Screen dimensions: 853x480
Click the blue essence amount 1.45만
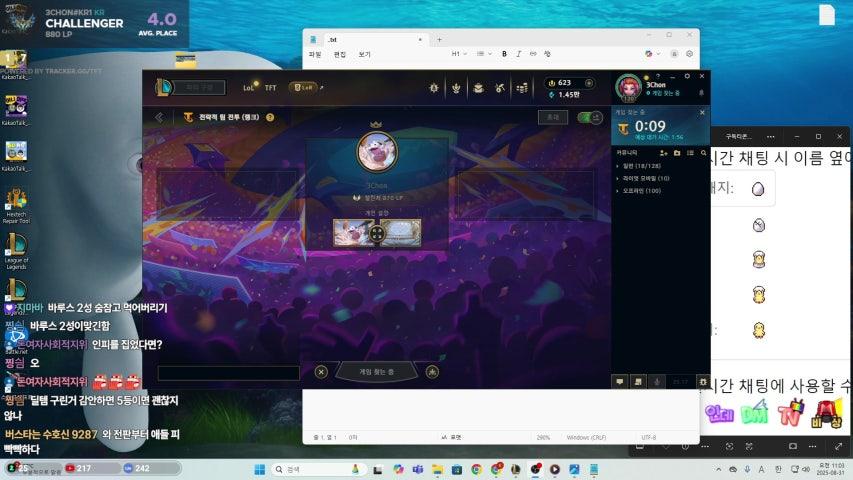(568, 95)
